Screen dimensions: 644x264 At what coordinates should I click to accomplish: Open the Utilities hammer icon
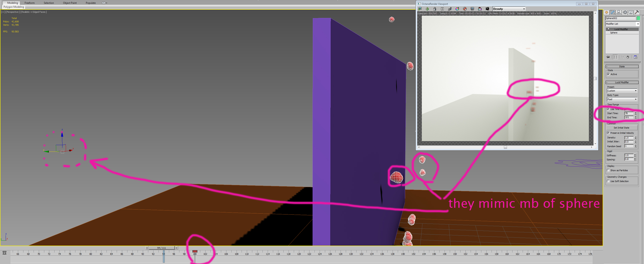tap(637, 12)
